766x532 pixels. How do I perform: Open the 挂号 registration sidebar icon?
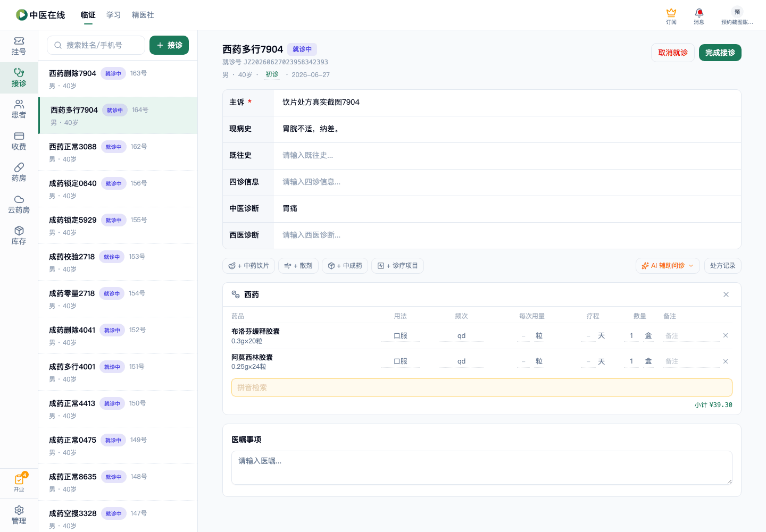(x=19, y=46)
